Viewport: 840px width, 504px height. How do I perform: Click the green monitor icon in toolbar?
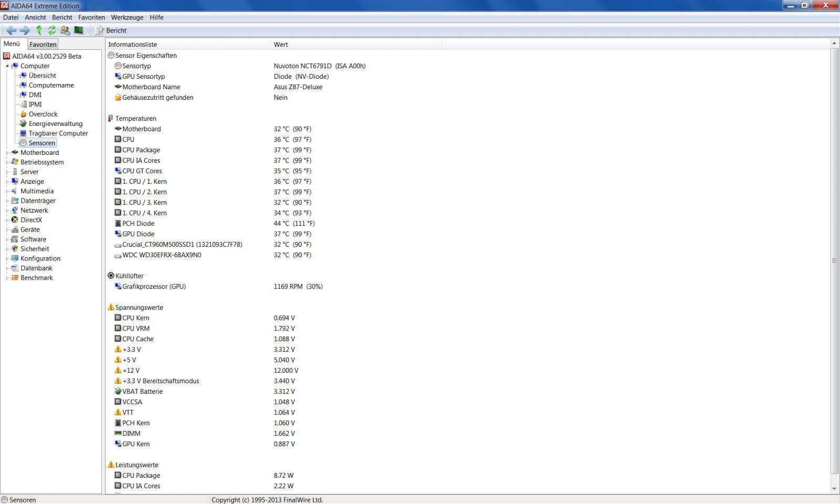click(x=79, y=30)
